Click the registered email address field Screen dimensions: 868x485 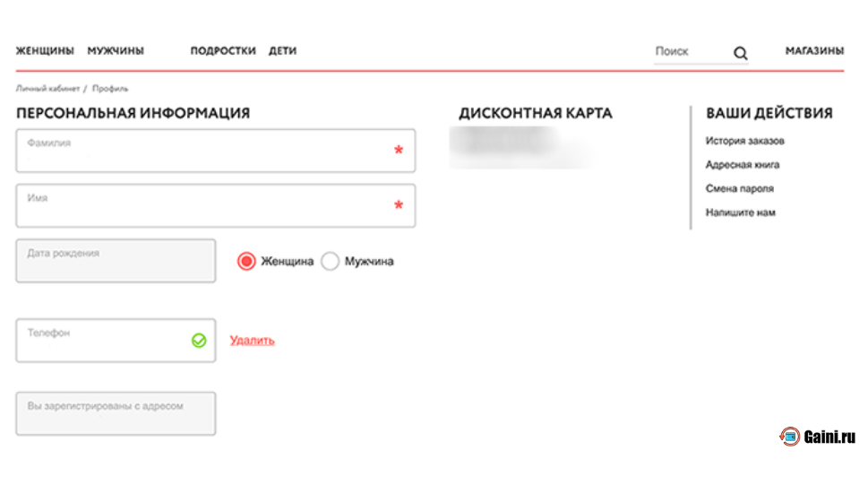pos(116,413)
